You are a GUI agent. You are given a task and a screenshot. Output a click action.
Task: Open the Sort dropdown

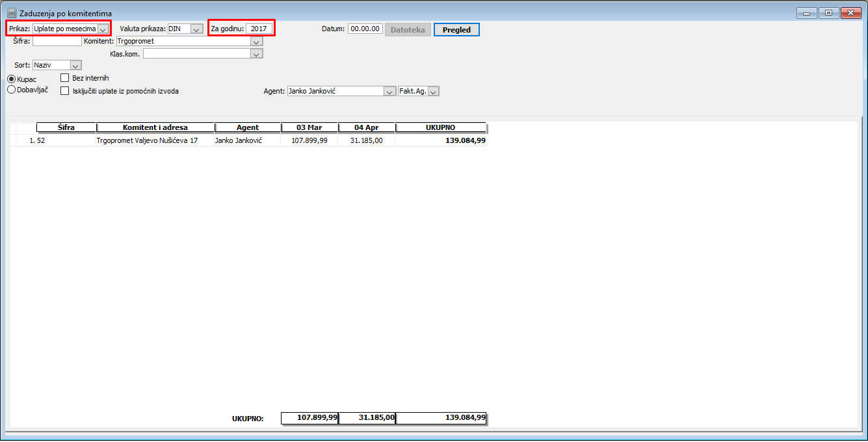click(x=75, y=66)
